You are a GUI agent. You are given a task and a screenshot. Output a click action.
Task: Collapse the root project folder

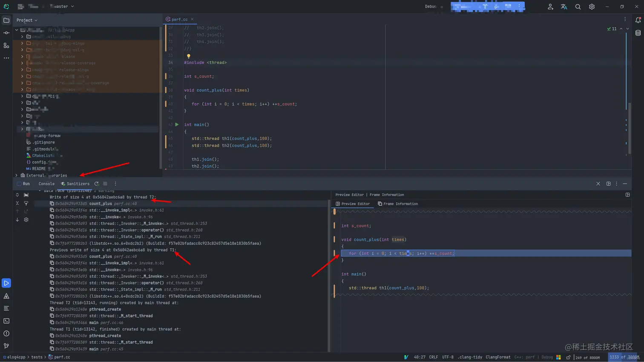click(x=17, y=30)
